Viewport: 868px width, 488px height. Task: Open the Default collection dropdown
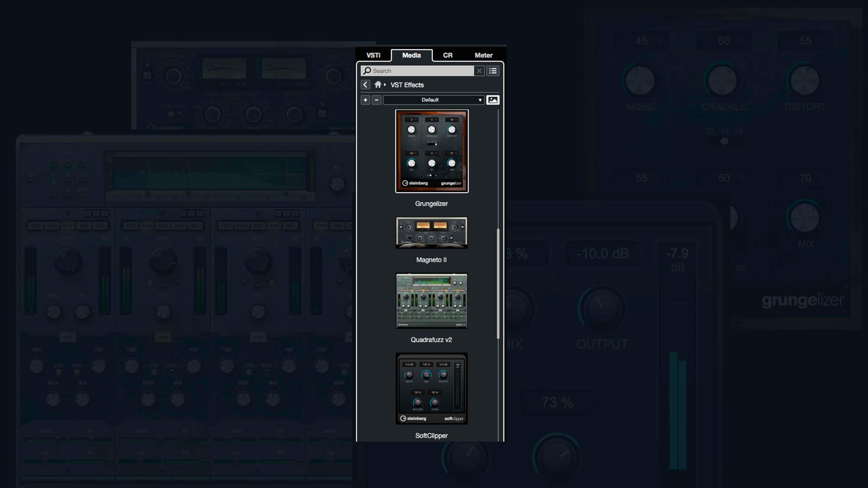[434, 100]
